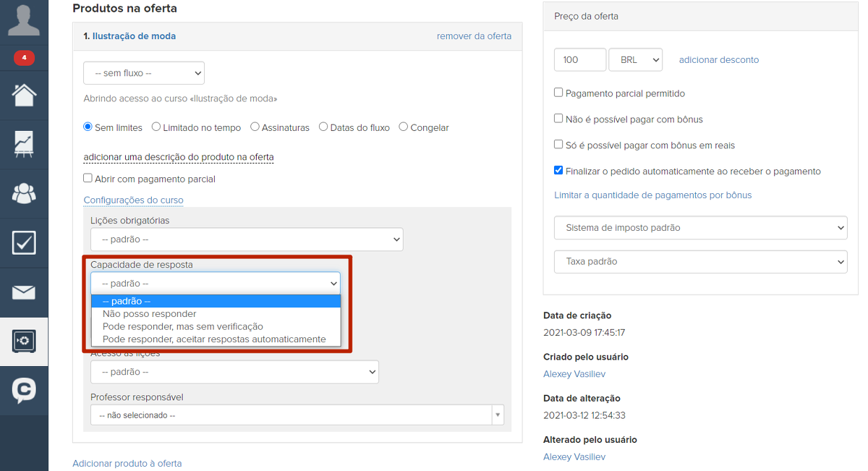Click the offer price input field
The width and height of the screenshot is (868, 471).
click(x=580, y=60)
